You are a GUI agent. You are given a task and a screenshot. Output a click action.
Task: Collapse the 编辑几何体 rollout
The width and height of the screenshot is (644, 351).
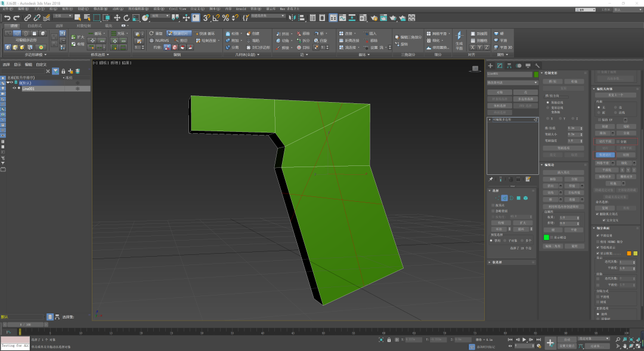594,89
